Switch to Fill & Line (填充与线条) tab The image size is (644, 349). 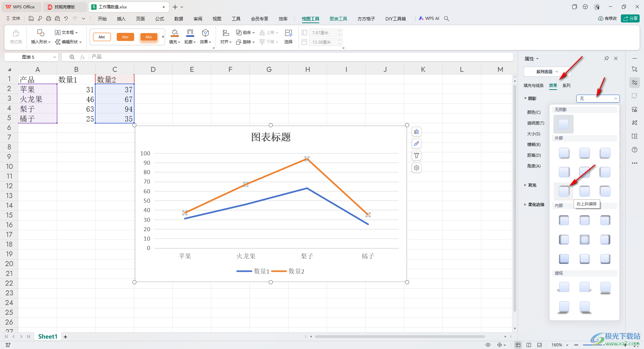click(534, 86)
